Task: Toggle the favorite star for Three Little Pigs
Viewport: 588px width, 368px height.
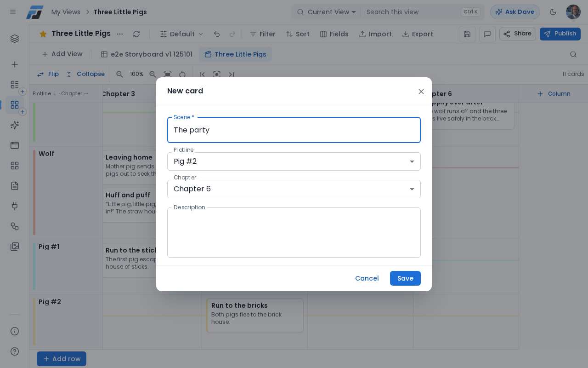Action: pos(43,34)
